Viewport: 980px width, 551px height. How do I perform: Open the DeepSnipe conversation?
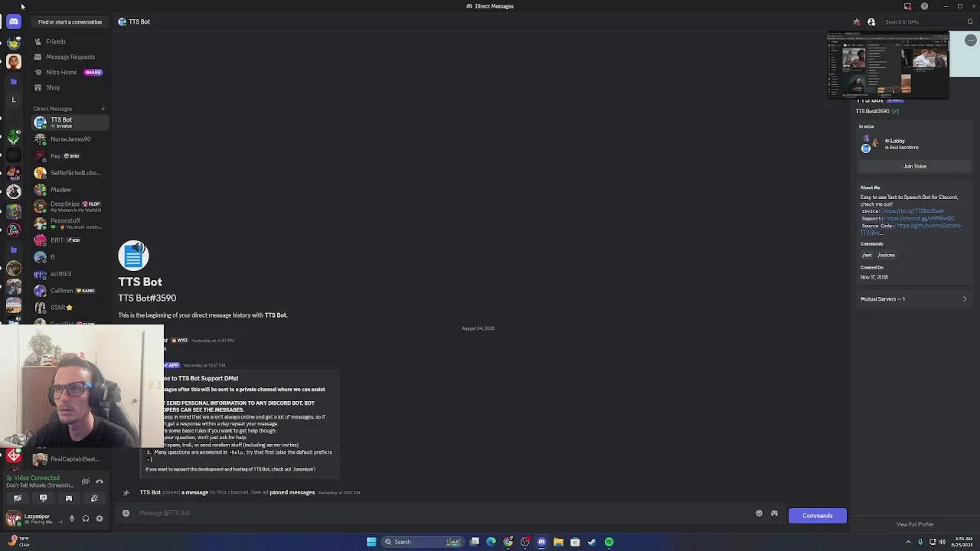click(69, 207)
